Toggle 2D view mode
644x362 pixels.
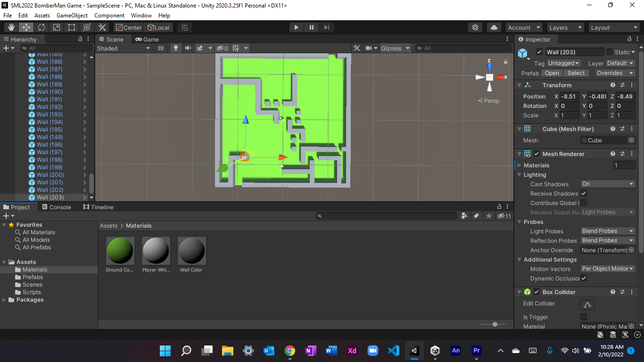tap(161, 48)
